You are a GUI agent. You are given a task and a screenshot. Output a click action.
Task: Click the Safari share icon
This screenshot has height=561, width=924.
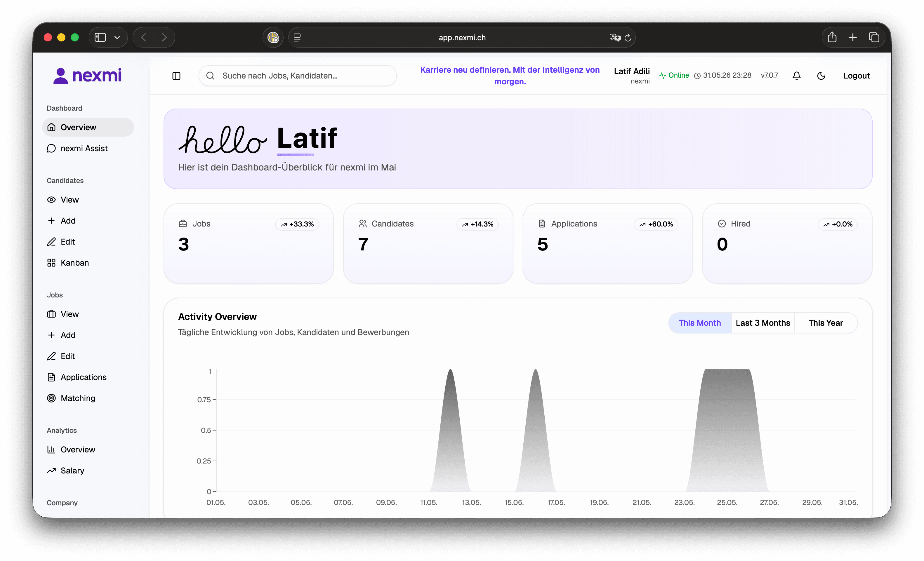tap(832, 37)
